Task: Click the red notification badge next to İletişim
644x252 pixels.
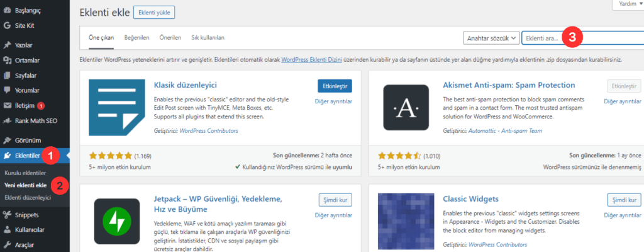Action: click(41, 106)
